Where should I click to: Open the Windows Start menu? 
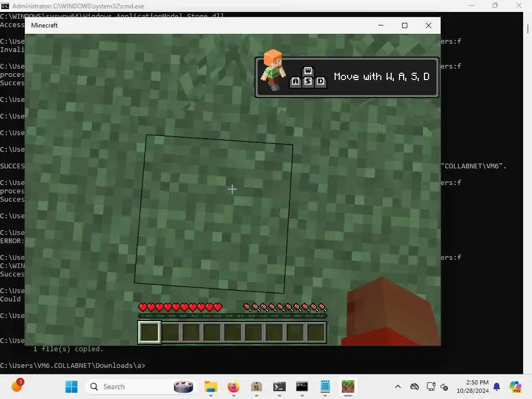tap(71, 387)
